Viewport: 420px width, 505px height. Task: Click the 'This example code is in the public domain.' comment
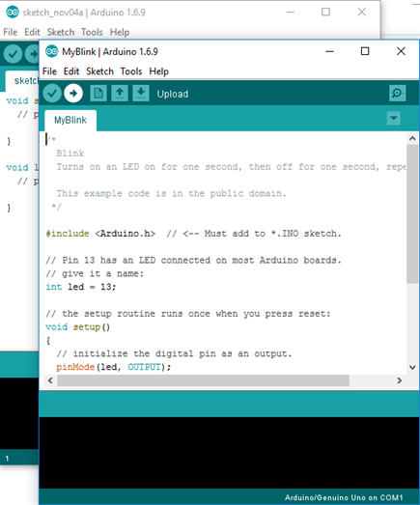(x=171, y=193)
